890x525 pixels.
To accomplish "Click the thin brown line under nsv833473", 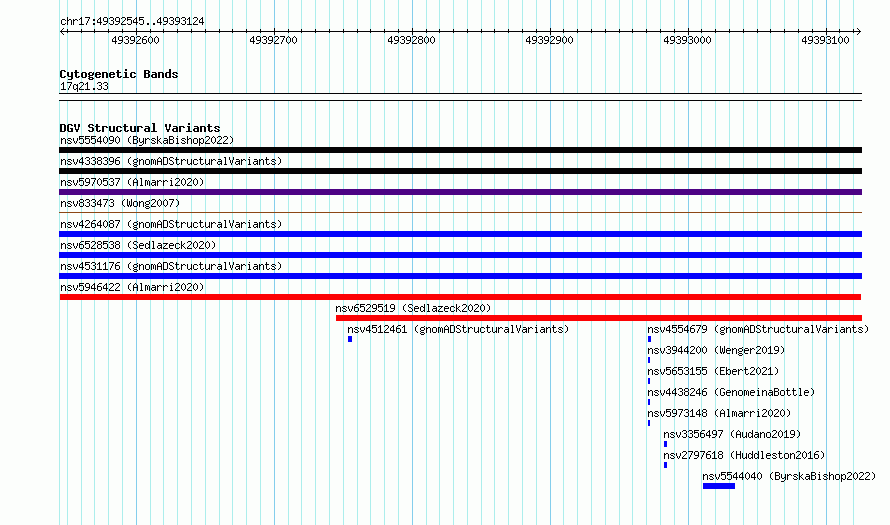I will pyautogui.click(x=460, y=213).
